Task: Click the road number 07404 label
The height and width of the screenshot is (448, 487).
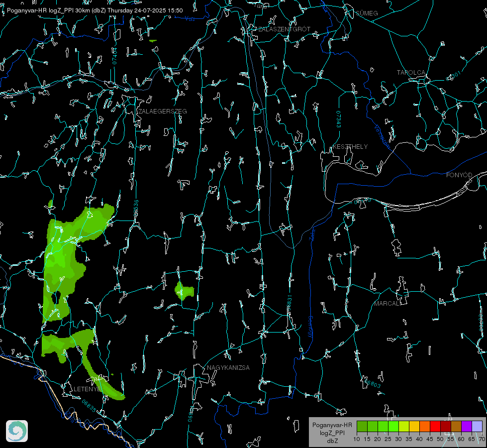Action: 114,56
